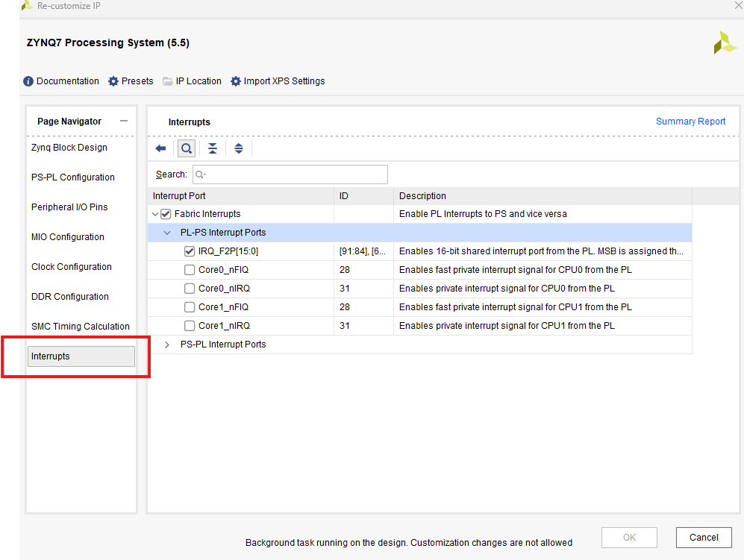
Task: Click in the Search input field
Action: tap(290, 174)
